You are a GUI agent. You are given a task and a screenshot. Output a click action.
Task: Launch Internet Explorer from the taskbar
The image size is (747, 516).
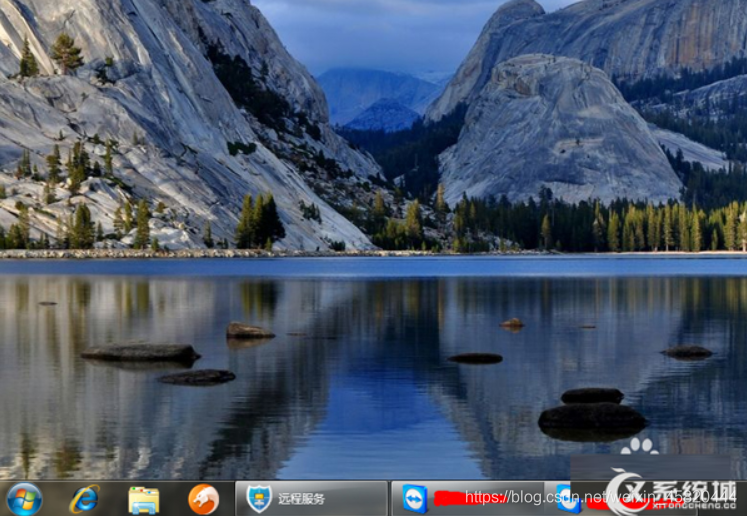pos(84,499)
